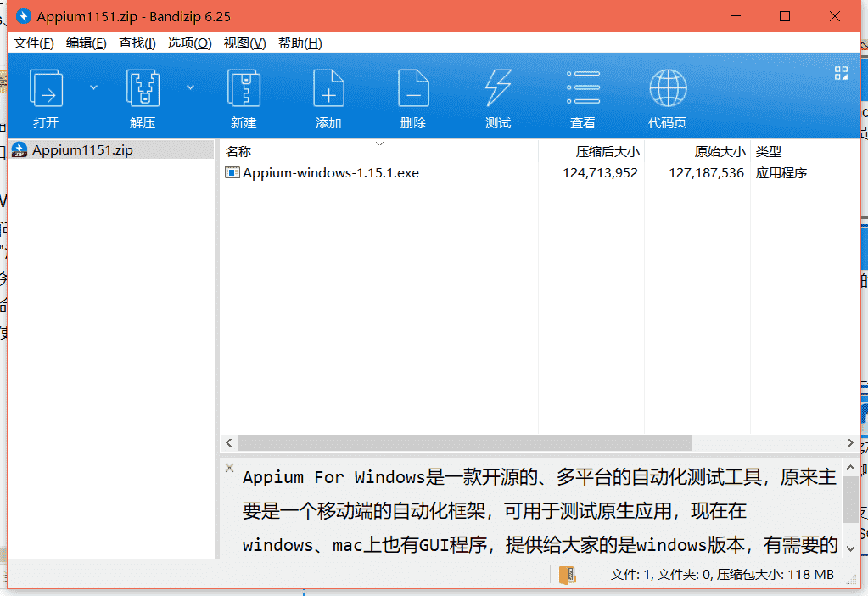Click the horizontal scrollbar thumb in file list
This screenshot has height=596, width=868.
[465, 442]
